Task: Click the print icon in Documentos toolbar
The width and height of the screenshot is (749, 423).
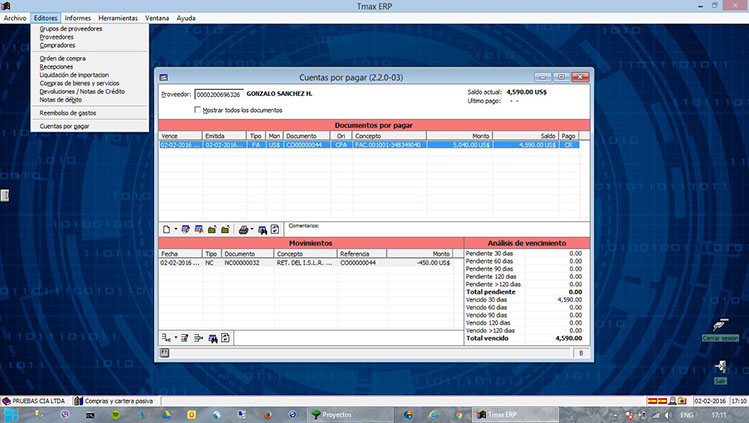Action: tap(243, 229)
